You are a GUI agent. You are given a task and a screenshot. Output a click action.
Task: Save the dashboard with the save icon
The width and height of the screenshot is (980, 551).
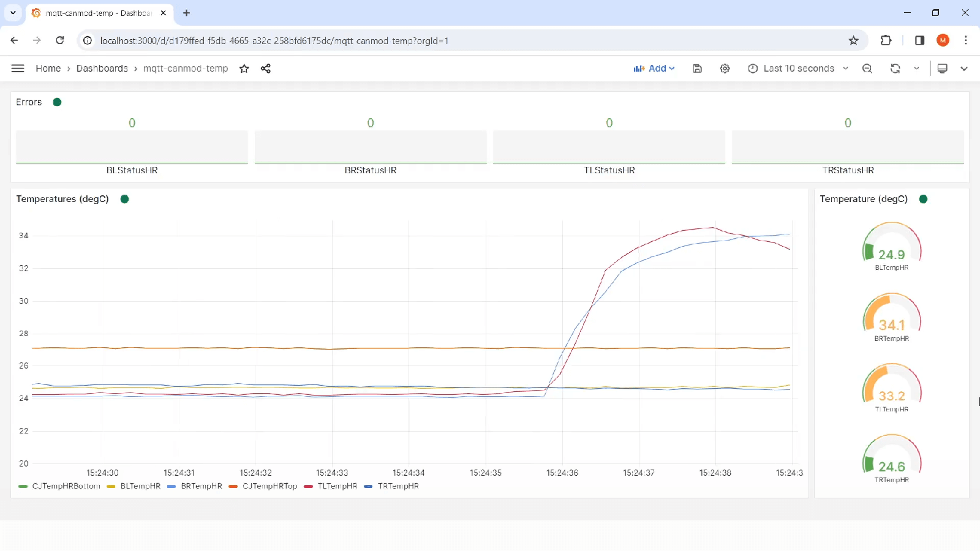697,69
